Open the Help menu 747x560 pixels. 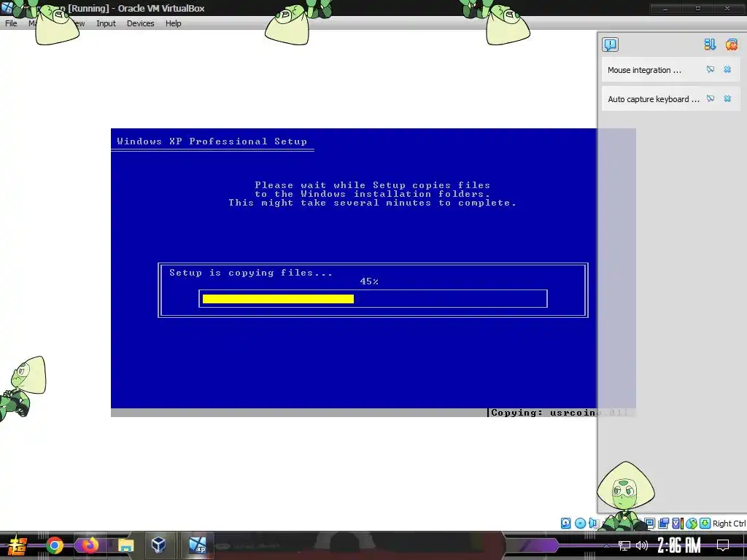coord(173,23)
